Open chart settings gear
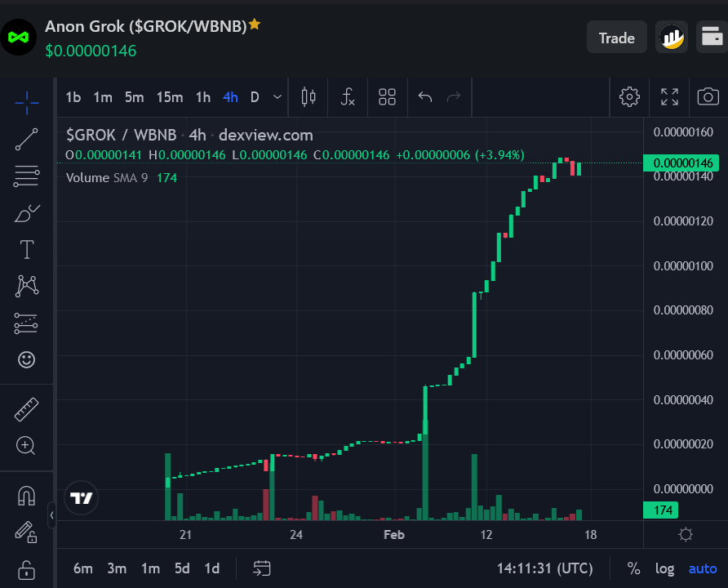 [629, 97]
